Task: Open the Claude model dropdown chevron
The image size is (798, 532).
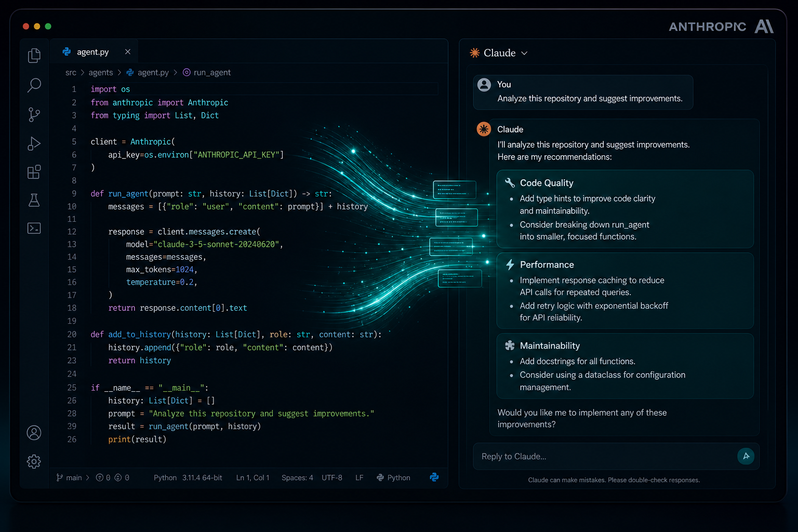Action: point(524,53)
